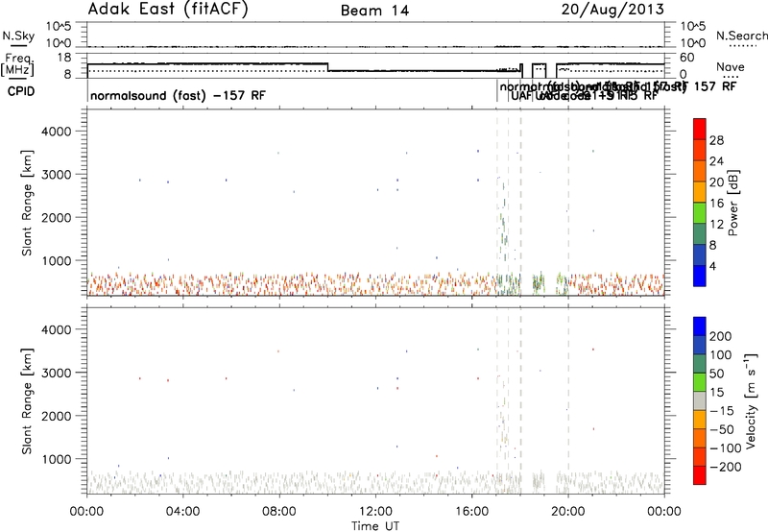This screenshot has width=768, height=532.
Task: Select the 'CPID' row label
Action: [21, 91]
